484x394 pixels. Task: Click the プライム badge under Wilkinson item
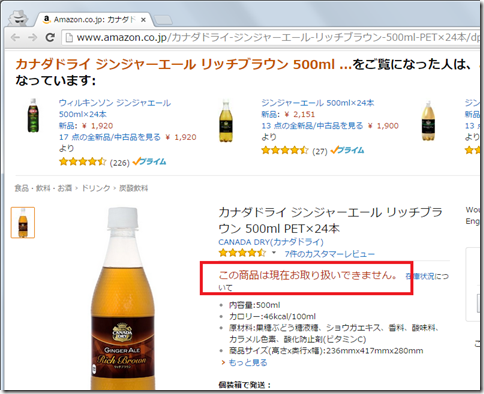(x=149, y=162)
